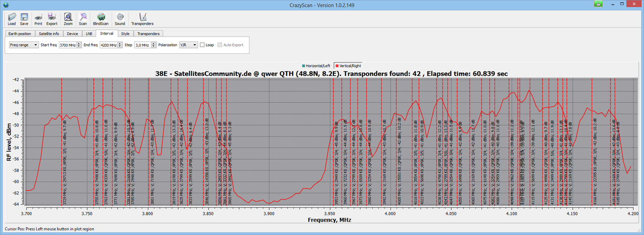Open the Freq range dropdown
The image size is (644, 235).
coord(24,45)
